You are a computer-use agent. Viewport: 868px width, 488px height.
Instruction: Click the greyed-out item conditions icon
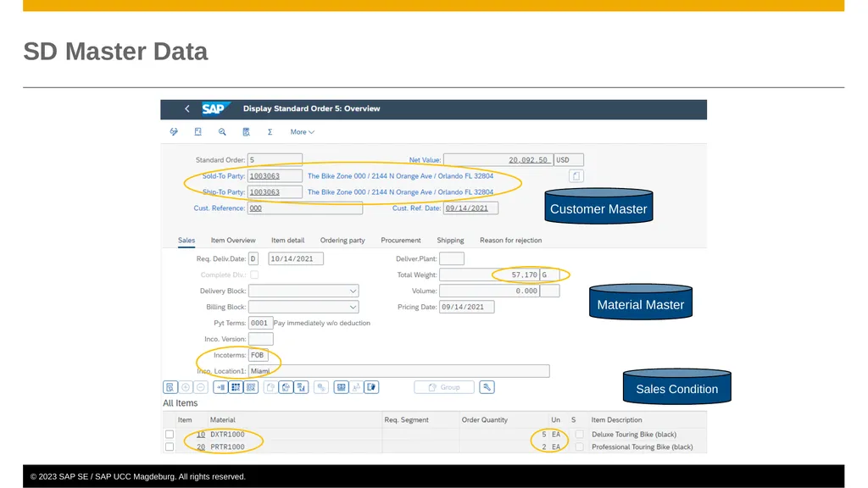[321, 387]
